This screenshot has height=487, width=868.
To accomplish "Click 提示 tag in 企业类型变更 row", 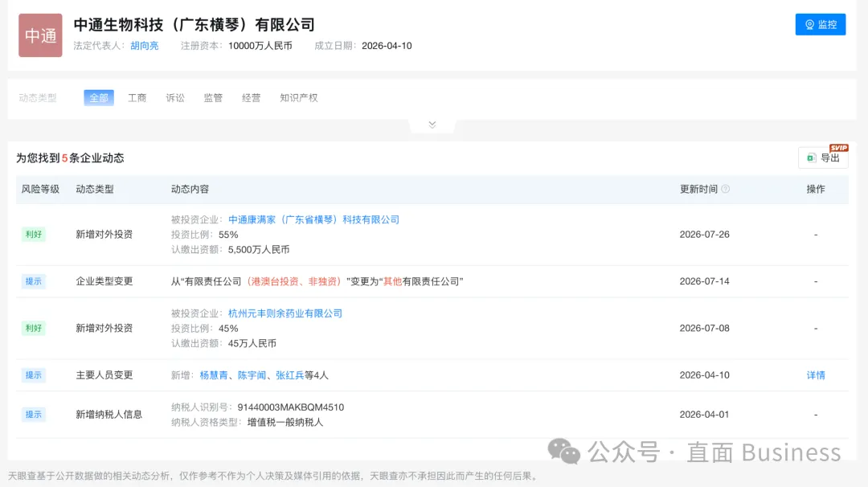I will (x=33, y=281).
